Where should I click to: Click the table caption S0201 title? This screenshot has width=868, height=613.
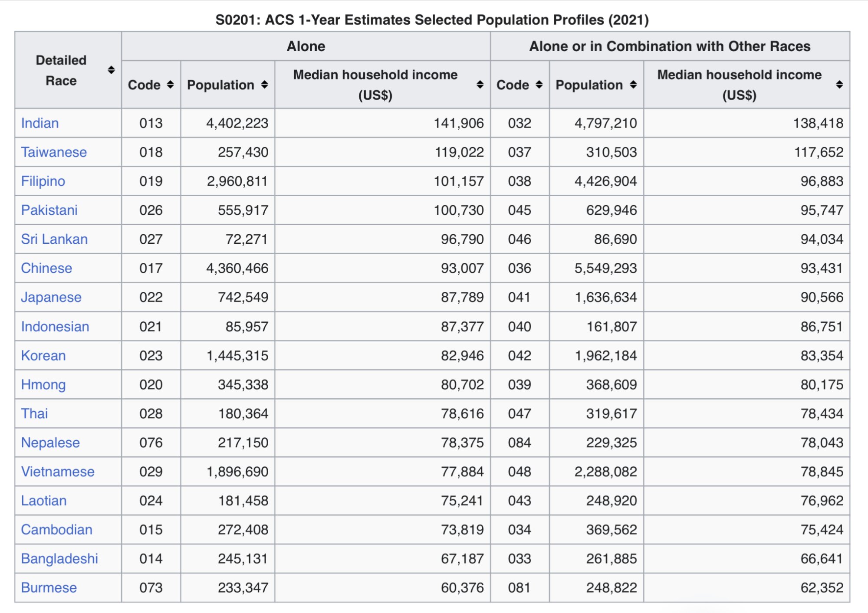coord(432,20)
